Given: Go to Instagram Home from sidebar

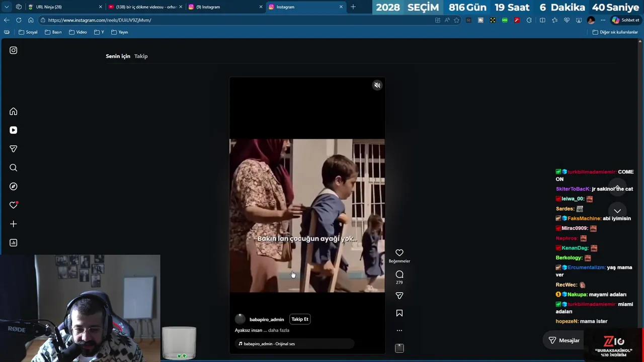Looking at the screenshot, I should [14, 112].
